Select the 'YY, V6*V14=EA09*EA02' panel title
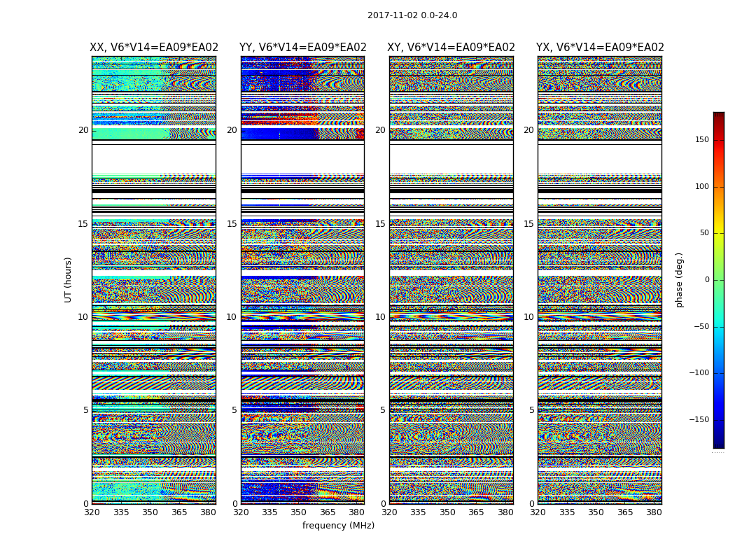 tap(303, 48)
